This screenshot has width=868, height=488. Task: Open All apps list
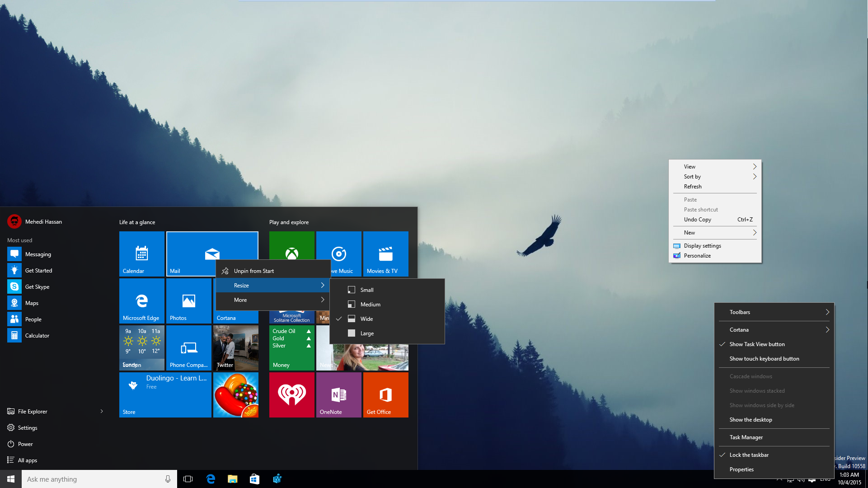click(x=27, y=460)
